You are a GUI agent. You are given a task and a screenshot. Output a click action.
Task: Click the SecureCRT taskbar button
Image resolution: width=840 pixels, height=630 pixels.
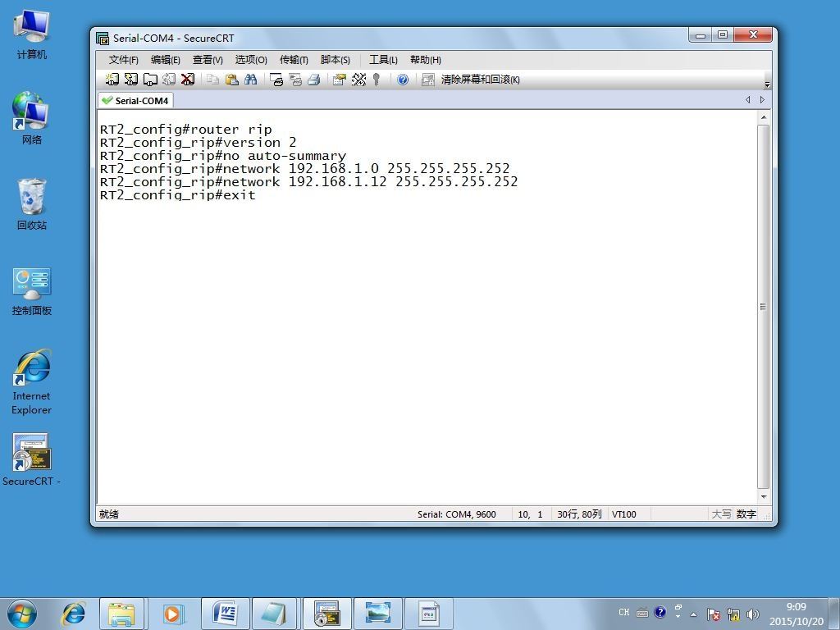pos(326,614)
